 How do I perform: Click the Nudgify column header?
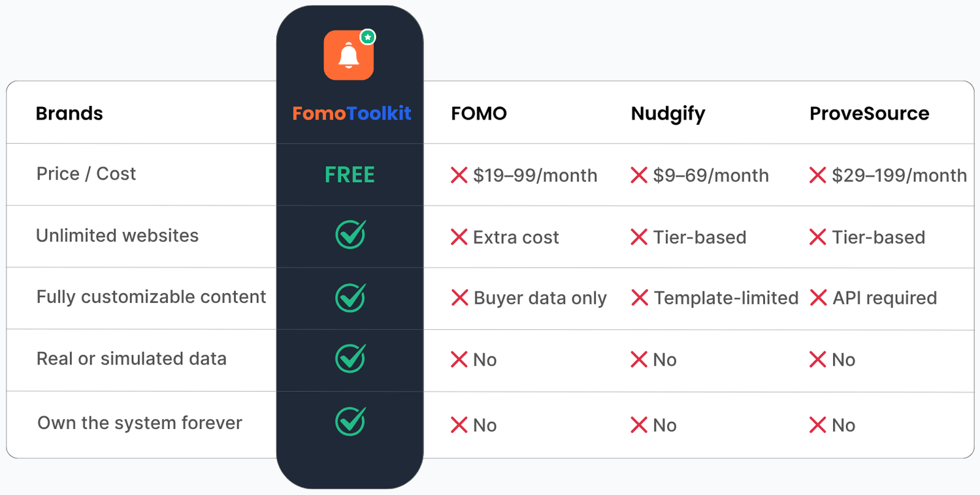tap(668, 114)
